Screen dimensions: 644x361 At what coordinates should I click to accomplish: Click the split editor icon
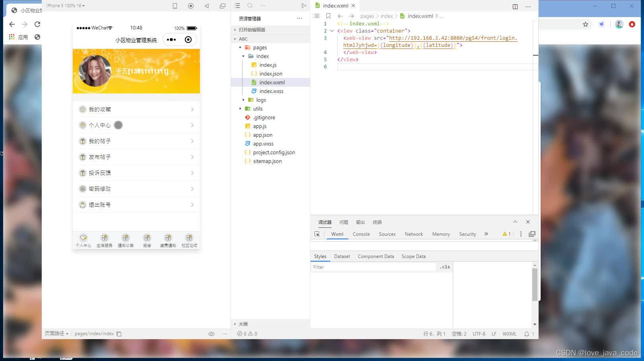point(515,6)
